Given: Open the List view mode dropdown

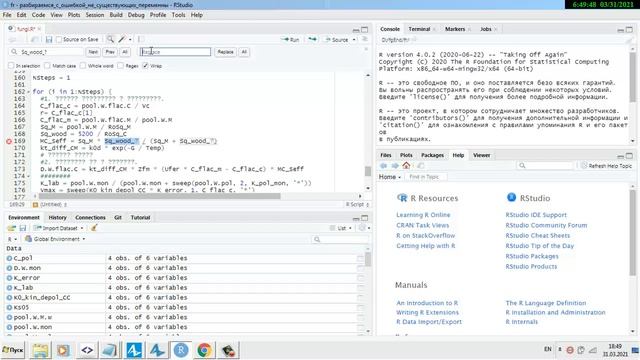Looking at the screenshot, I should [341, 228].
